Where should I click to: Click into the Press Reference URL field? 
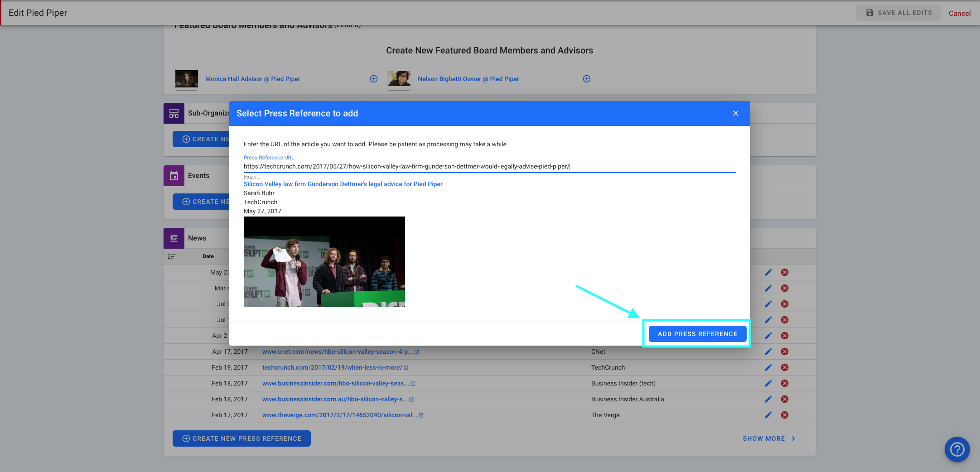tap(489, 166)
